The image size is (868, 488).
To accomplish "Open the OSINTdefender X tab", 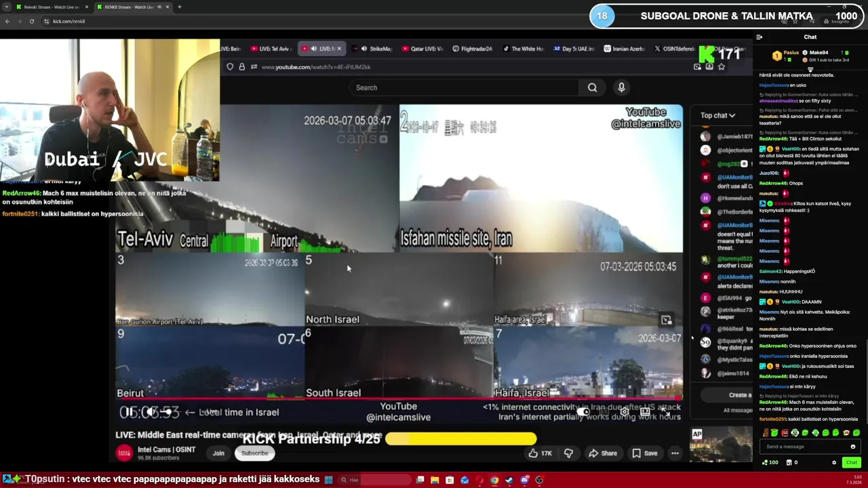I will [674, 49].
